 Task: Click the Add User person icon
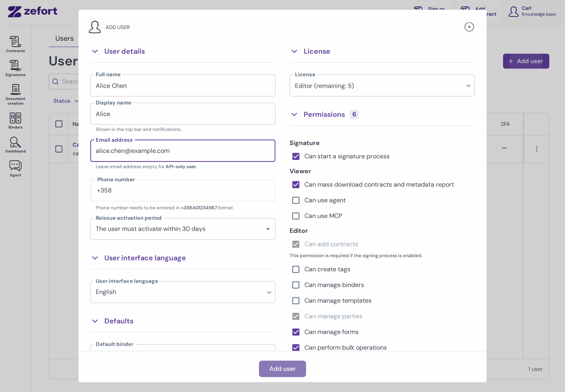coord(95,27)
